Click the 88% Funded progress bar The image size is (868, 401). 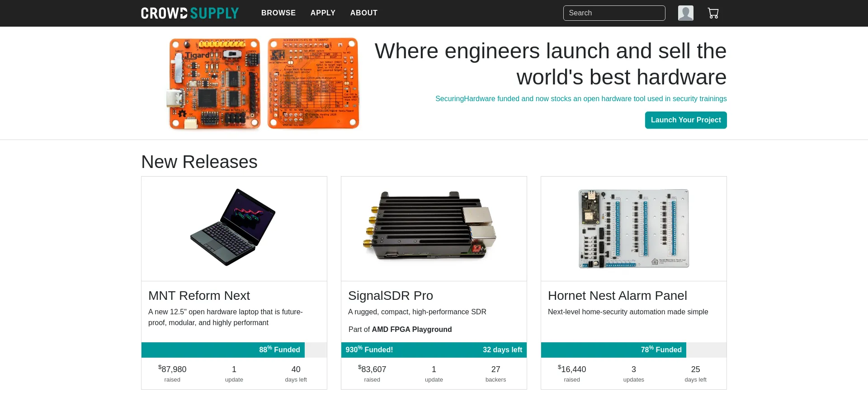[x=223, y=350]
